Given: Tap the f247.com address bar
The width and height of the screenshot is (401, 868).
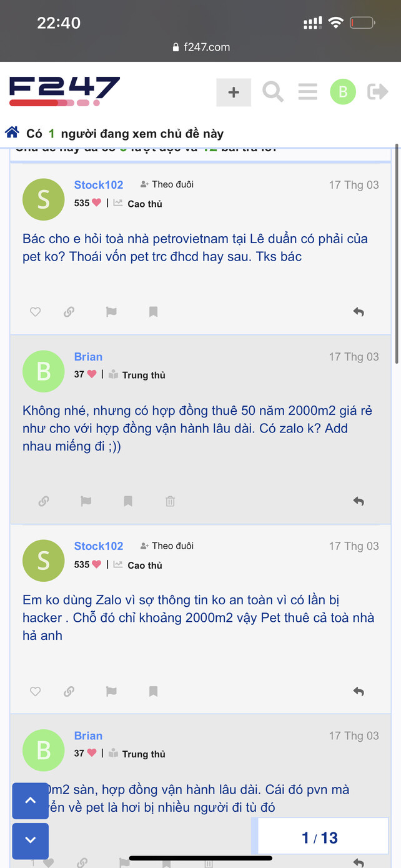Looking at the screenshot, I should 200,47.
